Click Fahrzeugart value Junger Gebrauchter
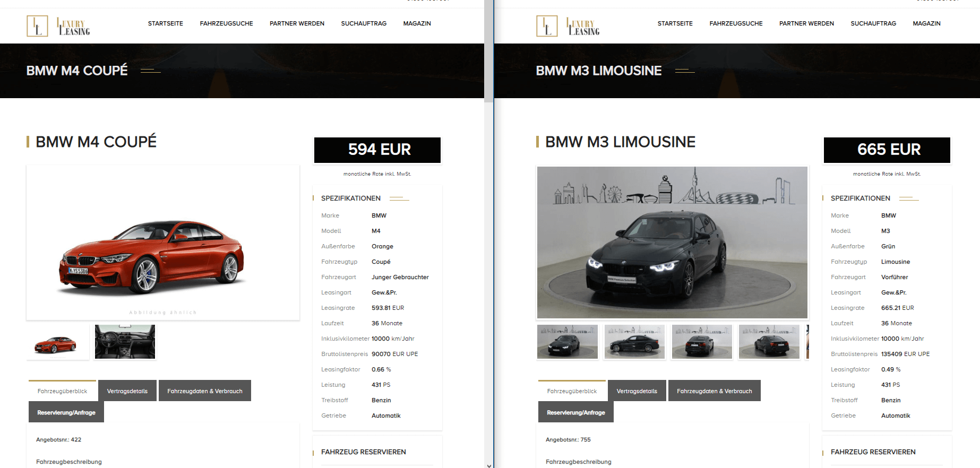980x468 pixels. 400,277
